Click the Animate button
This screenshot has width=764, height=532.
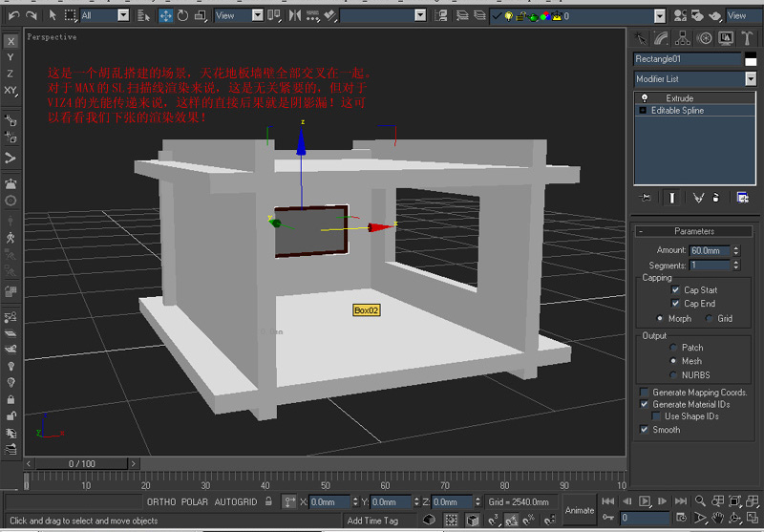580,509
